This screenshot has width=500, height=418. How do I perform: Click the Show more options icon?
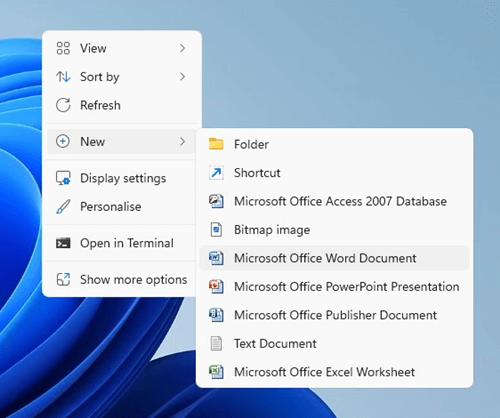(x=63, y=279)
